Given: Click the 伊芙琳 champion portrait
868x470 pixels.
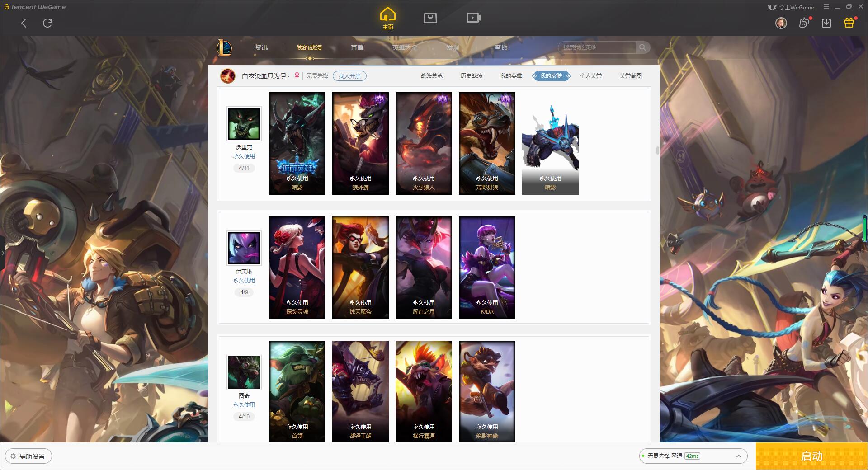Looking at the screenshot, I should click(244, 248).
